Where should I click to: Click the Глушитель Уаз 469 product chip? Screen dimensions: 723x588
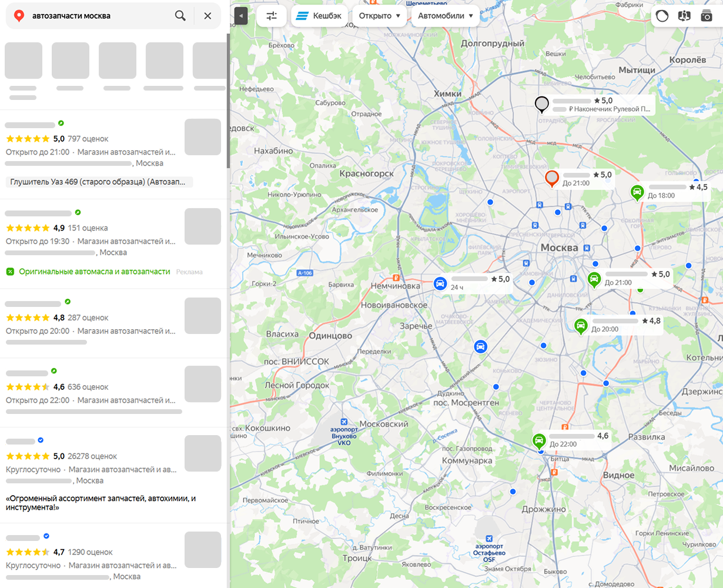coord(99,182)
